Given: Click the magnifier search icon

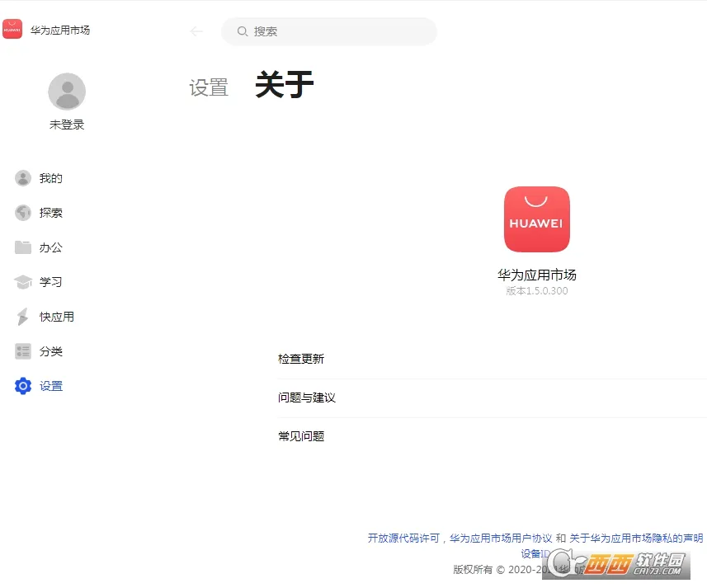Looking at the screenshot, I should [x=243, y=31].
